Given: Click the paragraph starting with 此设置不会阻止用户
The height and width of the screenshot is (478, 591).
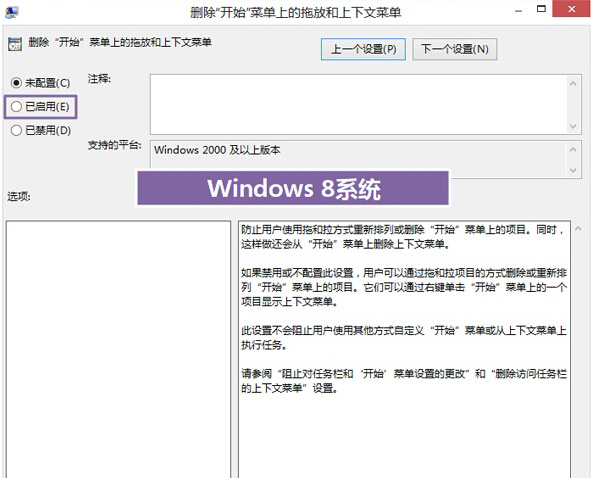Looking at the screenshot, I should [x=404, y=337].
